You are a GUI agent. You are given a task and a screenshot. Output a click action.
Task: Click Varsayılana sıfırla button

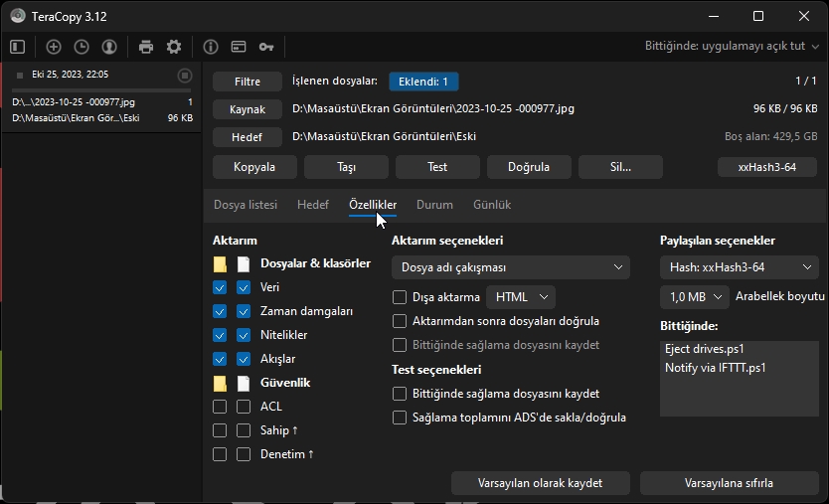tap(729, 483)
